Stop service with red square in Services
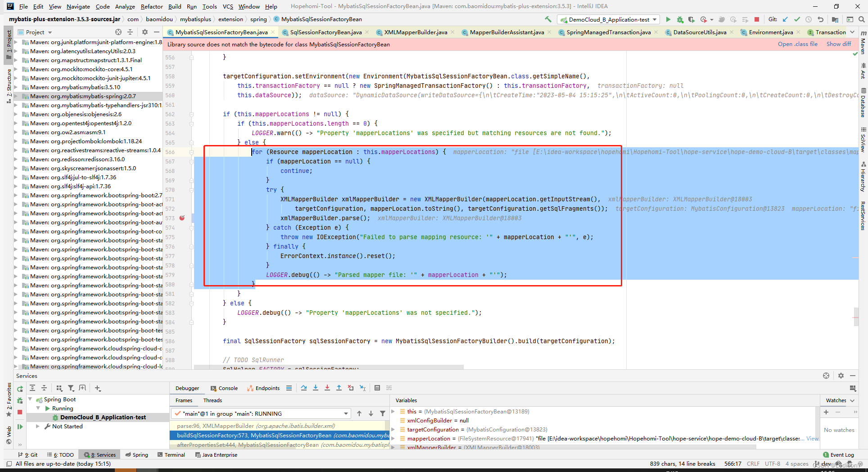This screenshot has width=868, height=472. (x=20, y=412)
